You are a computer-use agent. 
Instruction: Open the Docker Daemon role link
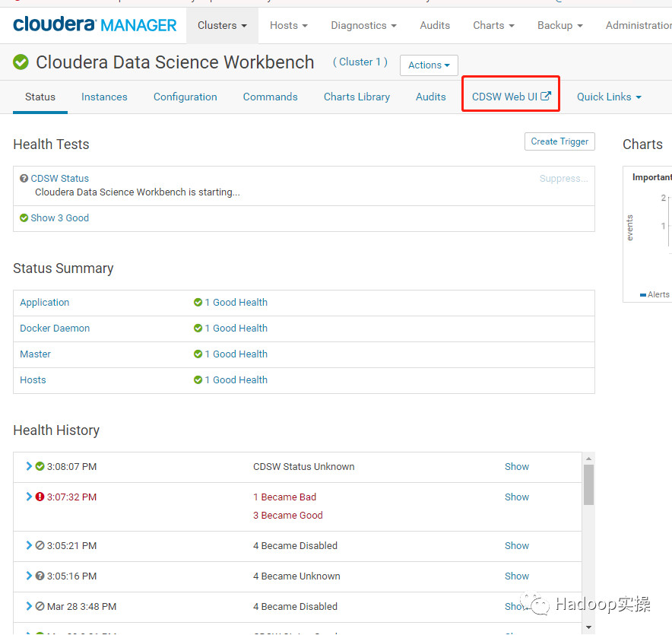[55, 328]
